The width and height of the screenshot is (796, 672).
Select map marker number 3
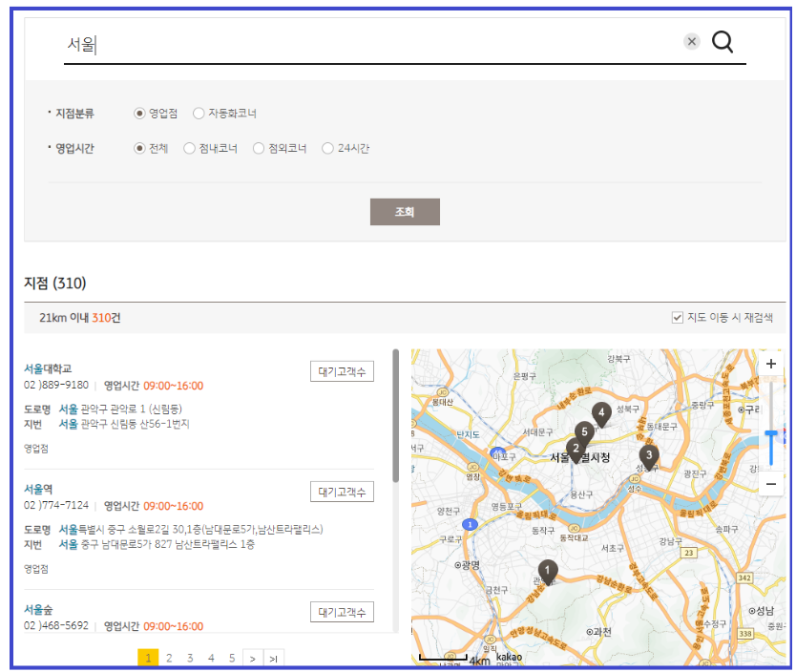coord(648,457)
